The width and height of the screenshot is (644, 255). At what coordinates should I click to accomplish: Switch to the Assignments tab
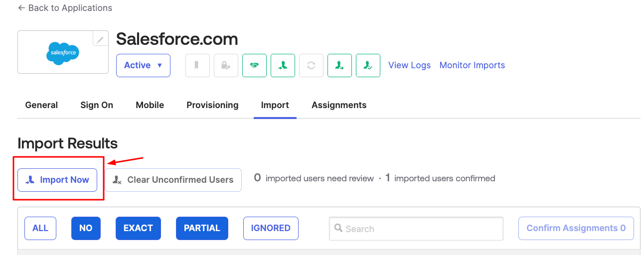pyautogui.click(x=339, y=105)
